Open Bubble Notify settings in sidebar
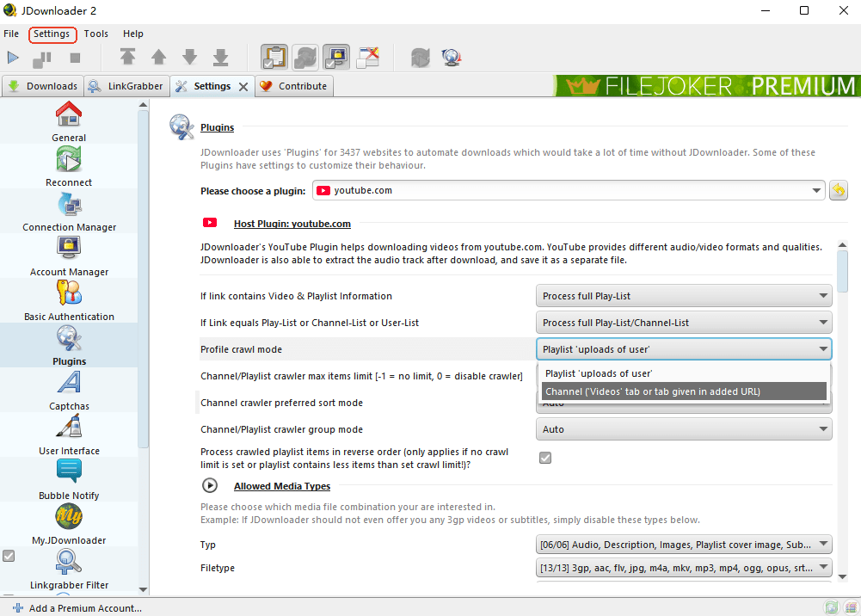 pos(69,479)
